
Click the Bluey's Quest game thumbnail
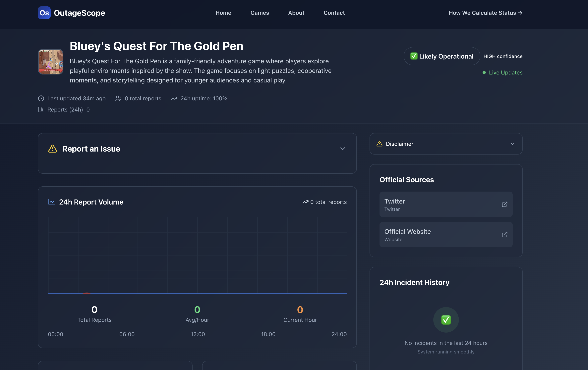point(51,62)
